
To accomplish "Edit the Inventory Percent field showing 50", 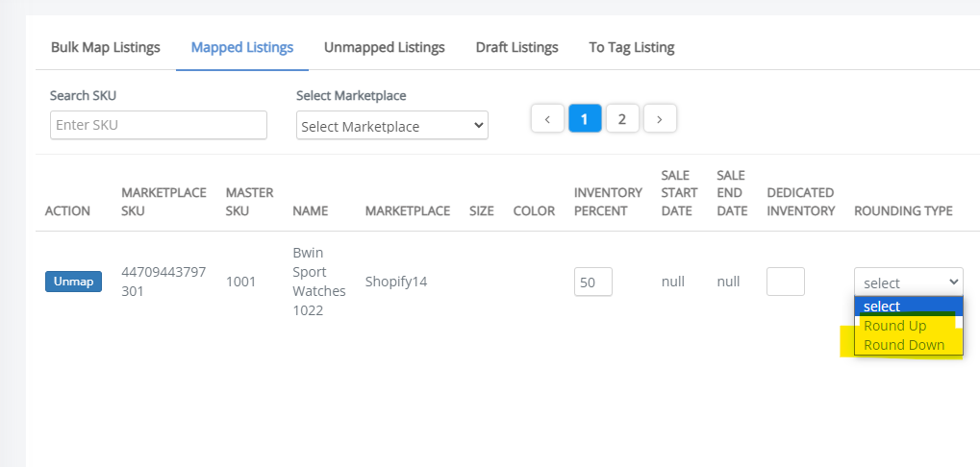I will click(x=593, y=282).
